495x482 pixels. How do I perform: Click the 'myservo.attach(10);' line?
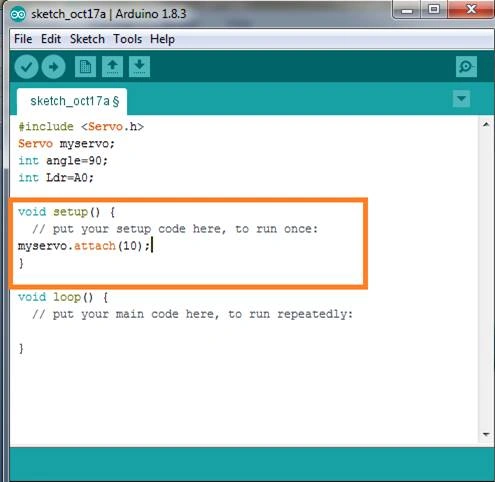pos(84,246)
